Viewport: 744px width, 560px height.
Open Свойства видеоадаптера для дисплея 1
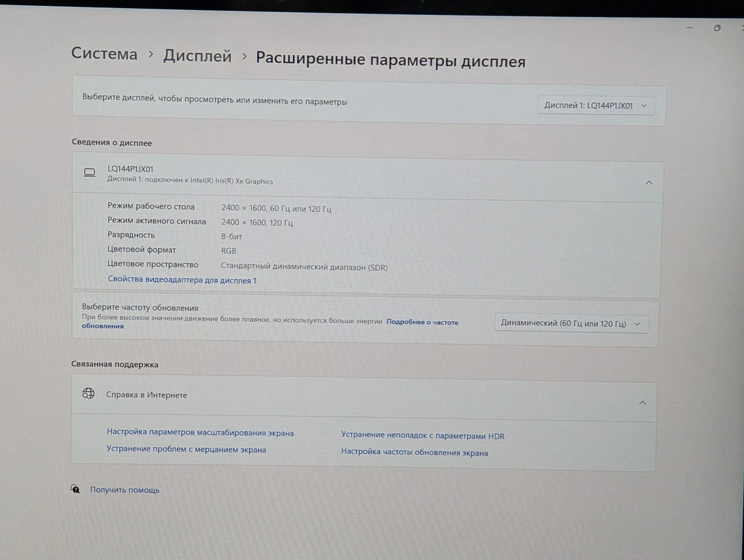coord(182,279)
